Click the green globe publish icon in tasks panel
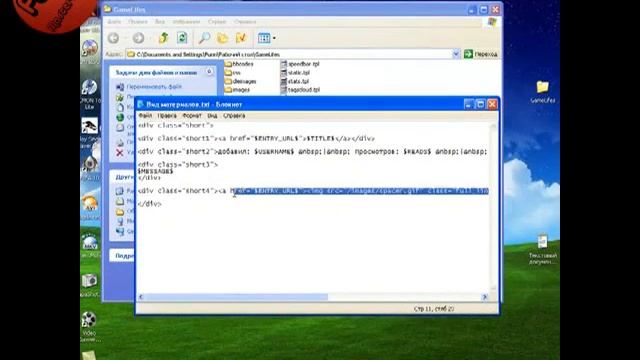The image size is (640, 360). [x=120, y=117]
